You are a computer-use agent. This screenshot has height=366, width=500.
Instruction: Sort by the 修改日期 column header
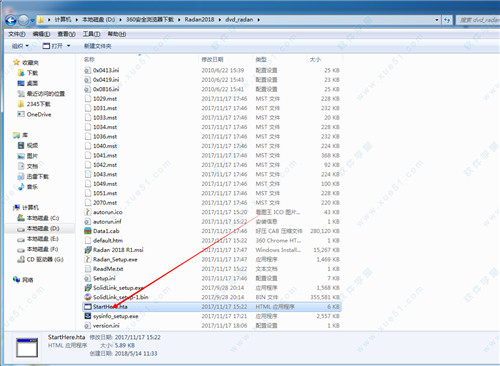pos(212,59)
